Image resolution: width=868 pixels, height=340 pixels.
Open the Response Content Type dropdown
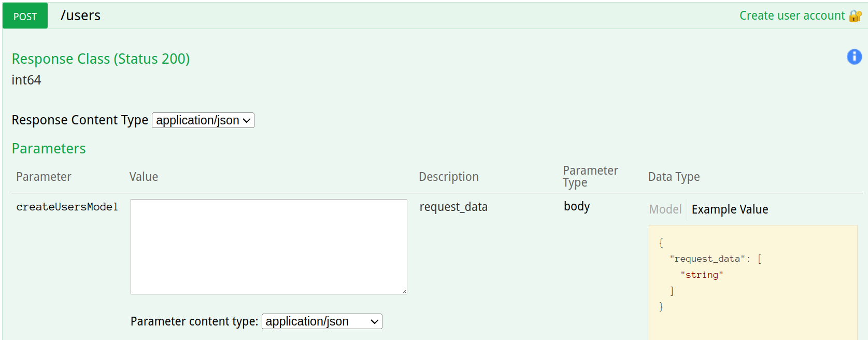(x=203, y=120)
